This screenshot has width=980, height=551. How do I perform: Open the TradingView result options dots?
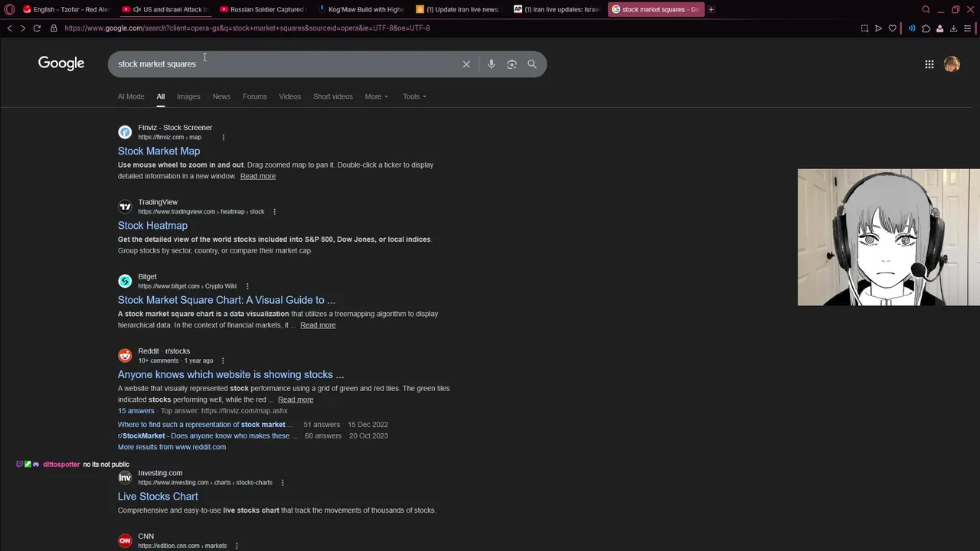[x=274, y=212]
